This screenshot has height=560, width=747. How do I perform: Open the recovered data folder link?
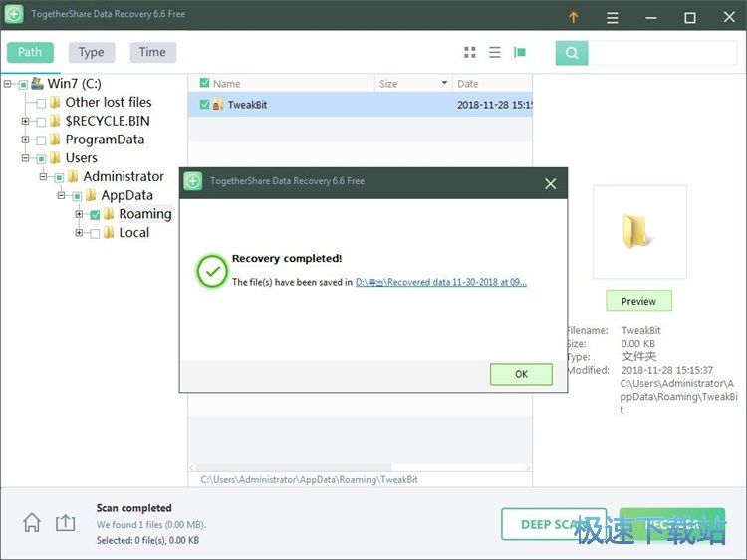[441, 282]
